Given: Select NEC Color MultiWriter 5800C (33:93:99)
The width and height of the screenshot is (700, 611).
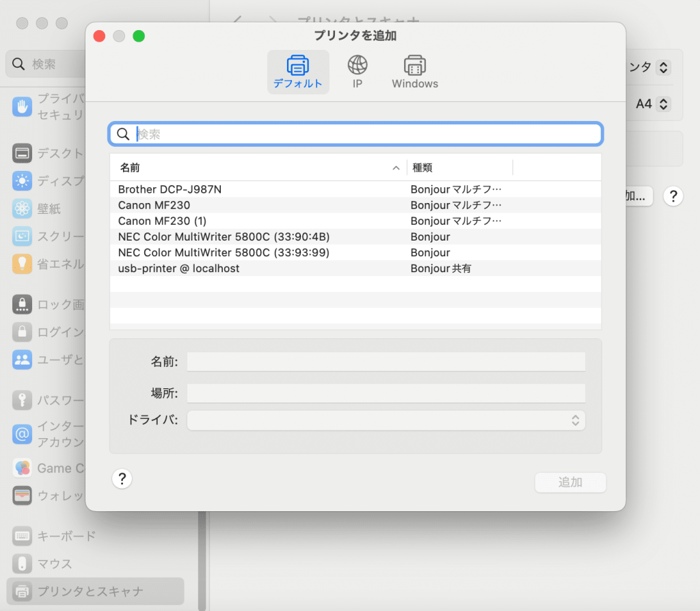Looking at the screenshot, I should click(x=355, y=253).
